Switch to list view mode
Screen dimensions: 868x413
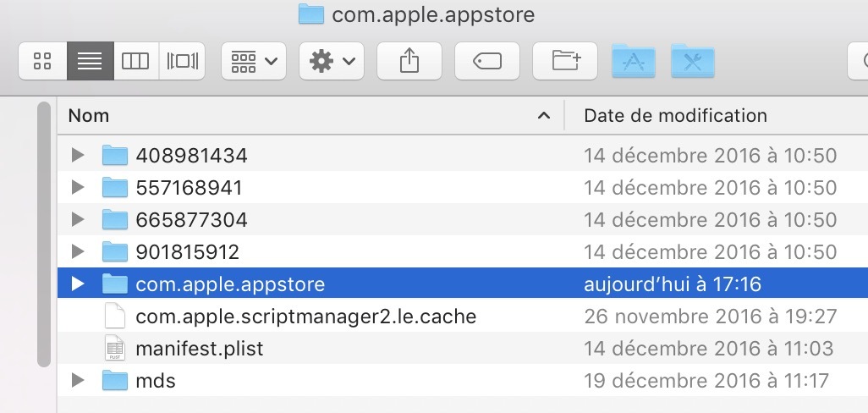(91, 61)
